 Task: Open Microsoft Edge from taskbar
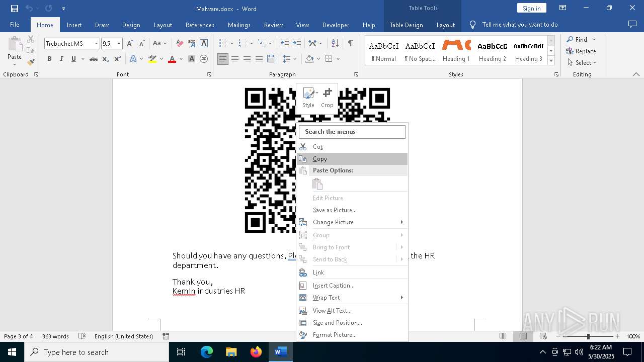[x=207, y=352]
